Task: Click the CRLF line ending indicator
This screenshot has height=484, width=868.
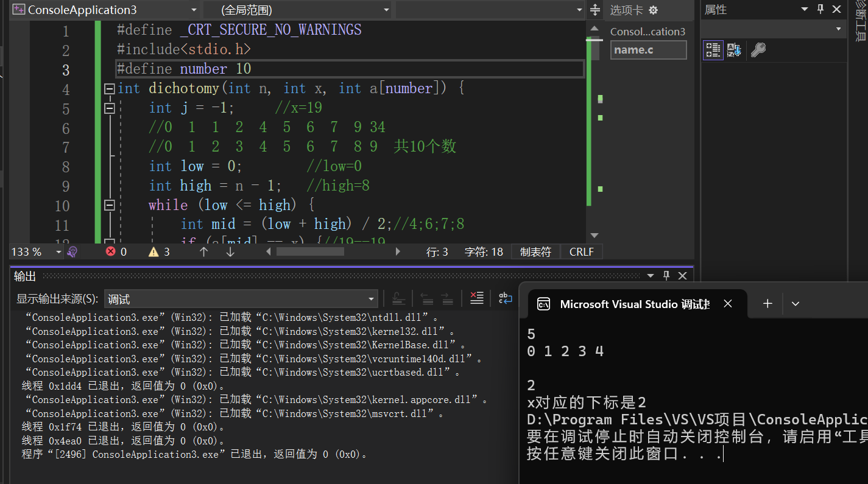Action: [582, 251]
